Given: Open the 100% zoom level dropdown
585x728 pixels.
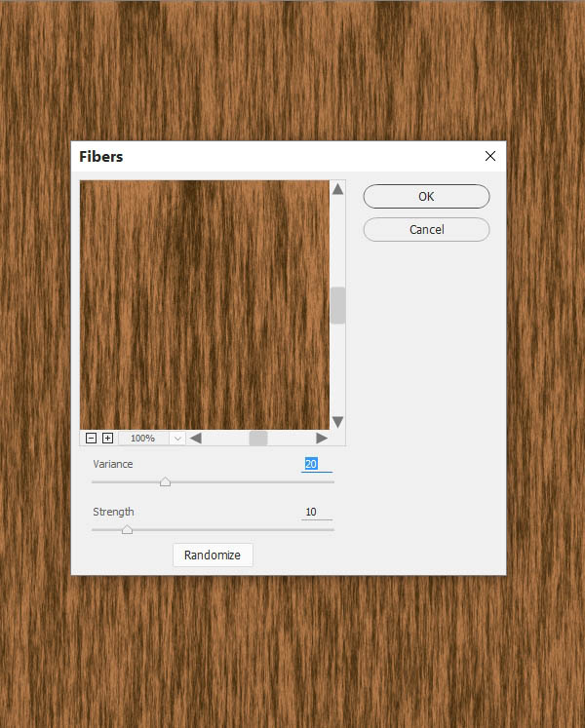Looking at the screenshot, I should tap(177, 439).
